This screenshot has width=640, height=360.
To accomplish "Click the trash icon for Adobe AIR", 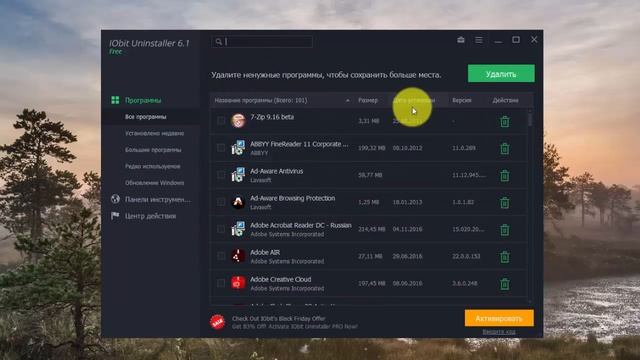I will tap(504, 257).
